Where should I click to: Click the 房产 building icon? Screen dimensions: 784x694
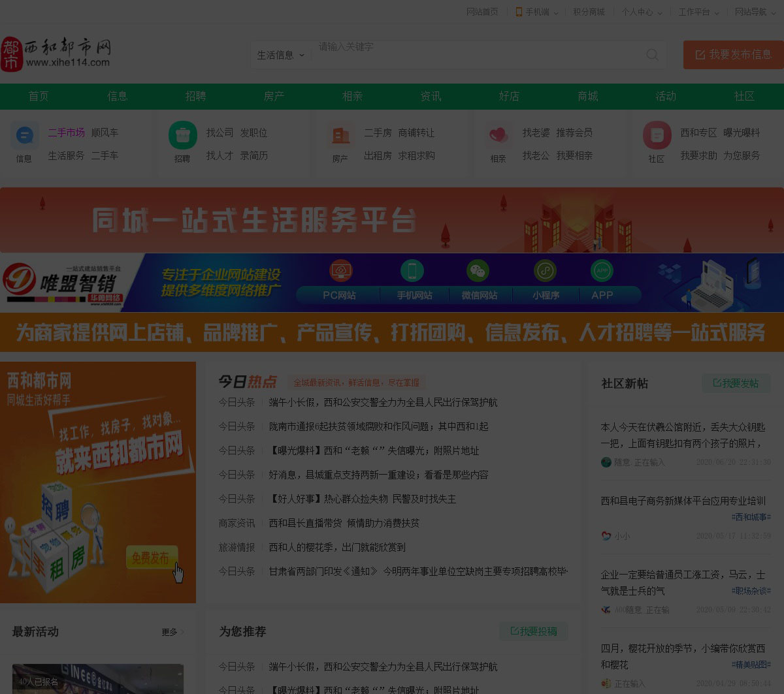[340, 136]
